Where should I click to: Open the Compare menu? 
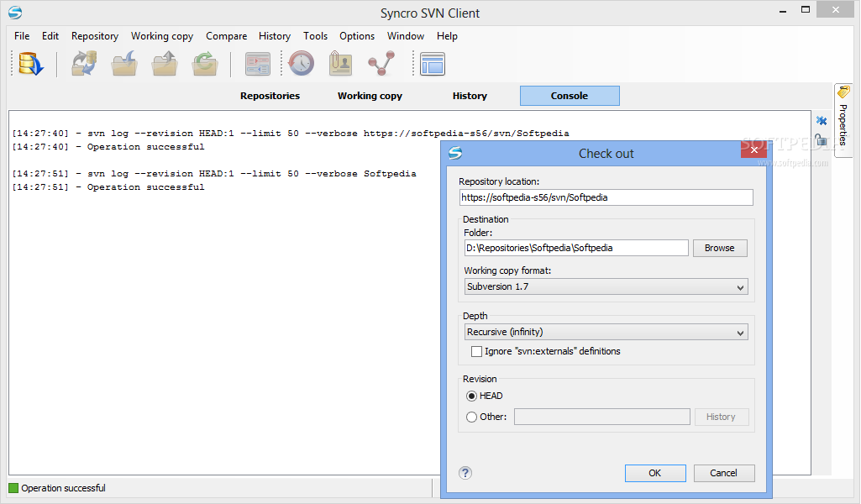tap(226, 35)
